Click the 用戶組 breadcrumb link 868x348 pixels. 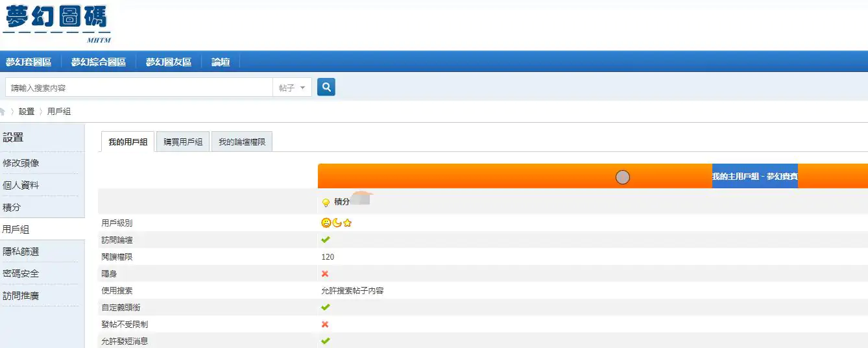click(x=59, y=112)
